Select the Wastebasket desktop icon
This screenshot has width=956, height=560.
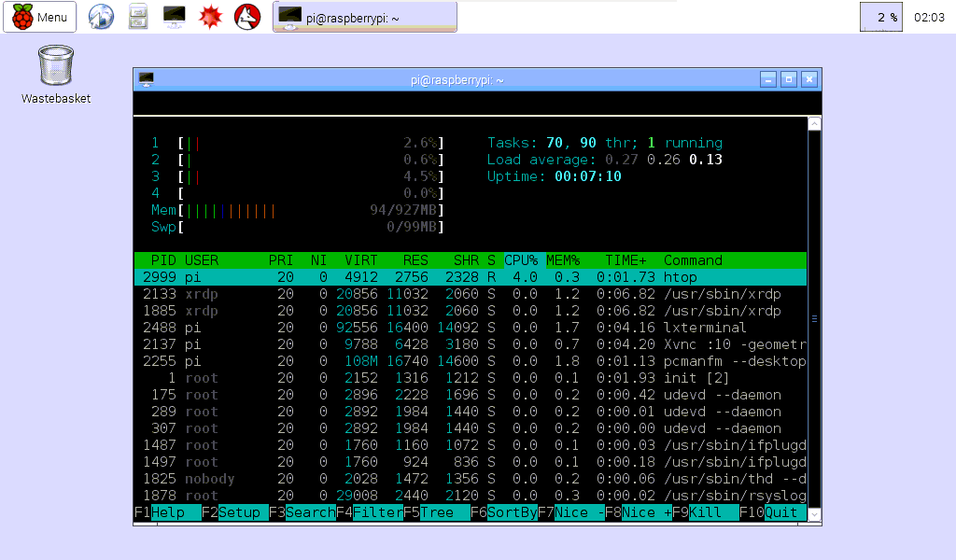coord(55,75)
